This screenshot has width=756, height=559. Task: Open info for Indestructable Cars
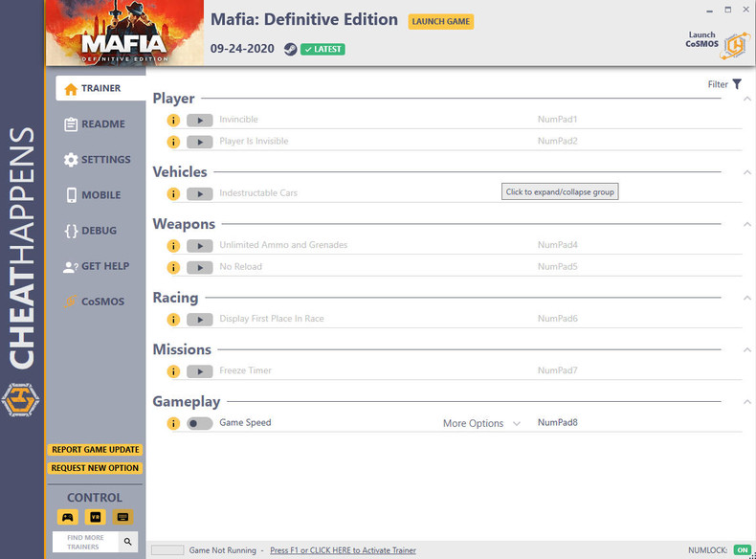pyautogui.click(x=173, y=194)
